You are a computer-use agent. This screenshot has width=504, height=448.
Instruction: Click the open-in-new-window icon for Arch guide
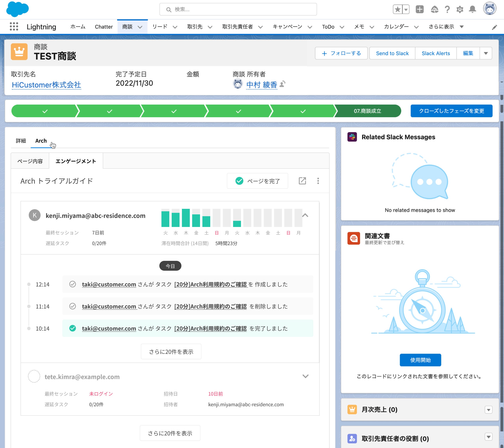302,181
